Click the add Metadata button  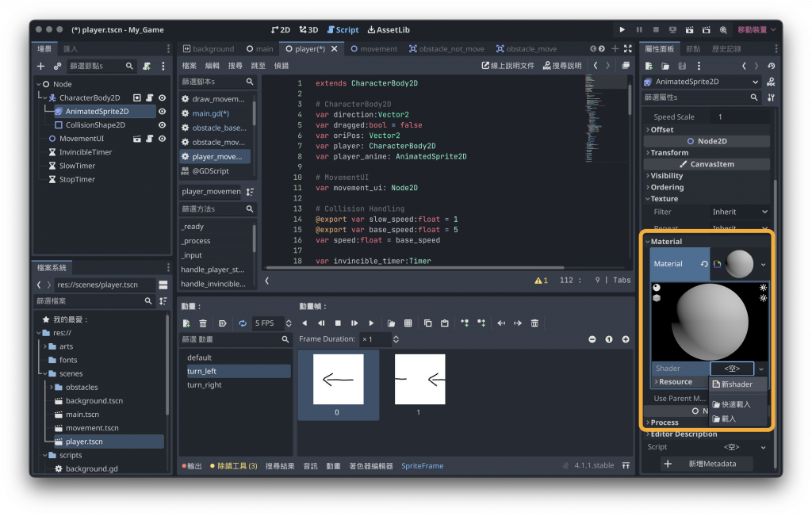coord(707,464)
